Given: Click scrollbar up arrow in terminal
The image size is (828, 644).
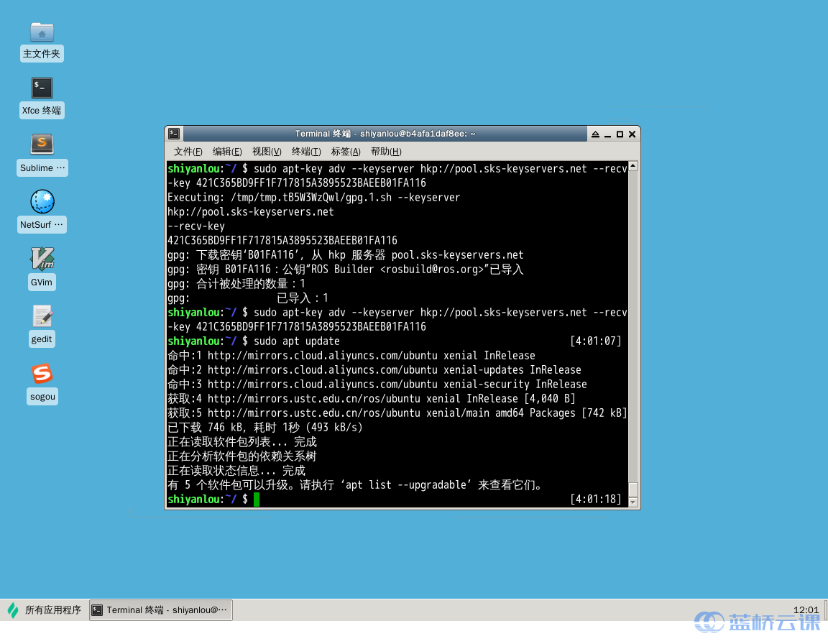Looking at the screenshot, I should 633,167.
